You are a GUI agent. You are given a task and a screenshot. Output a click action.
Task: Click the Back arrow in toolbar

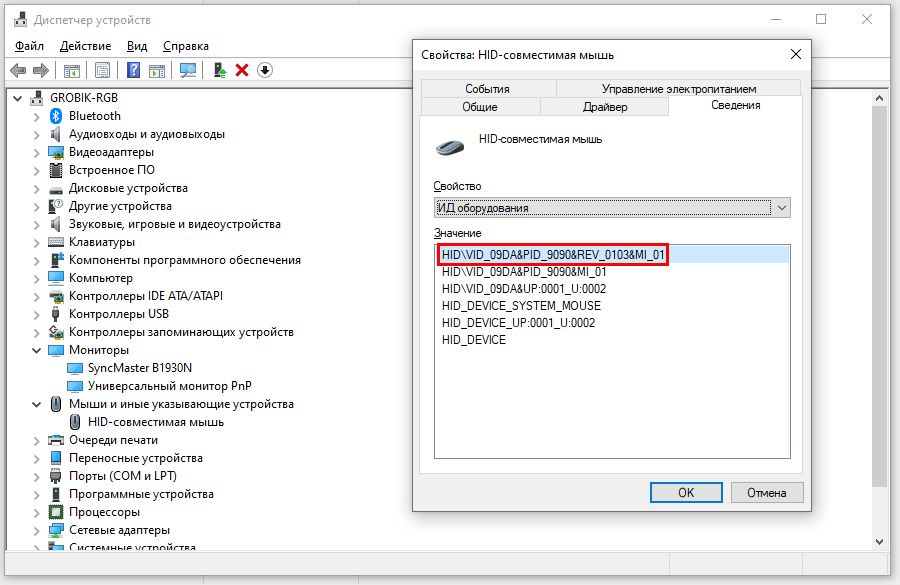click(x=17, y=70)
